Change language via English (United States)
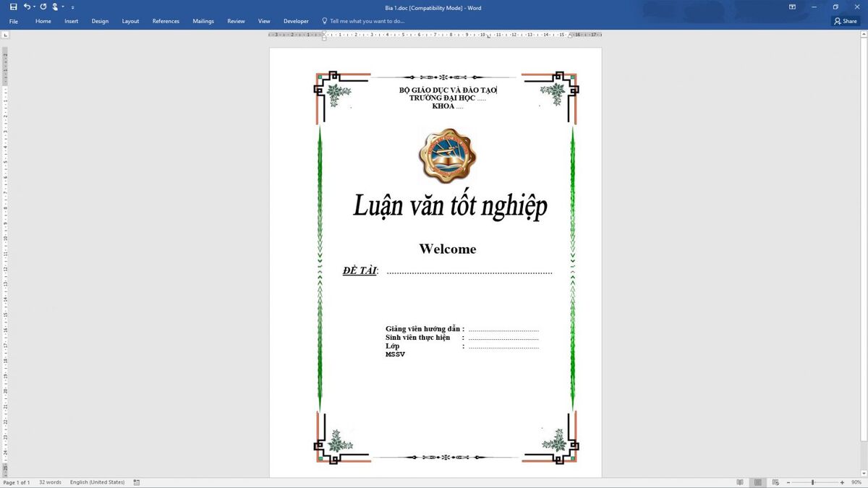The image size is (868, 488). coord(97,482)
